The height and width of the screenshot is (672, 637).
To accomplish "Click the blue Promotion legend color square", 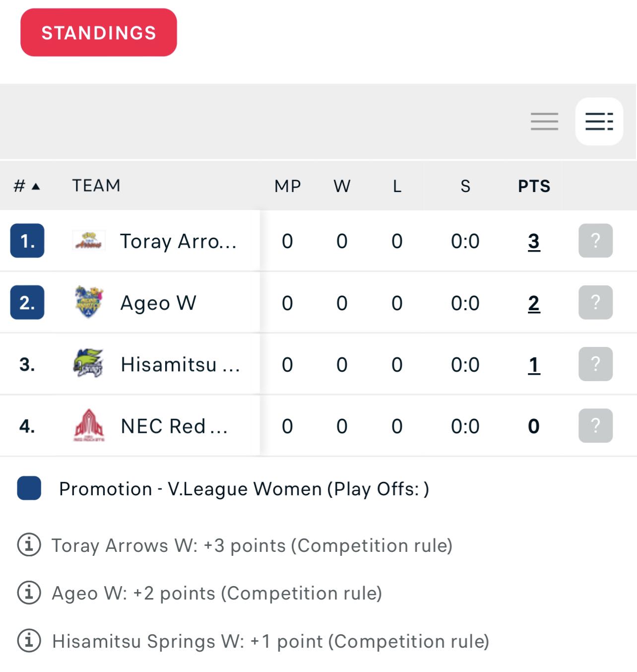I will click(x=29, y=488).
